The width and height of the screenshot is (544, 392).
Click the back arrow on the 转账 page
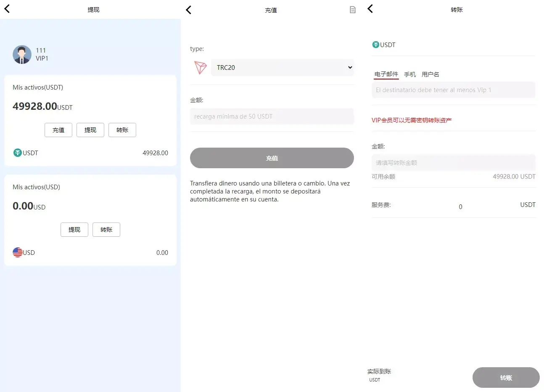pyautogui.click(x=370, y=8)
